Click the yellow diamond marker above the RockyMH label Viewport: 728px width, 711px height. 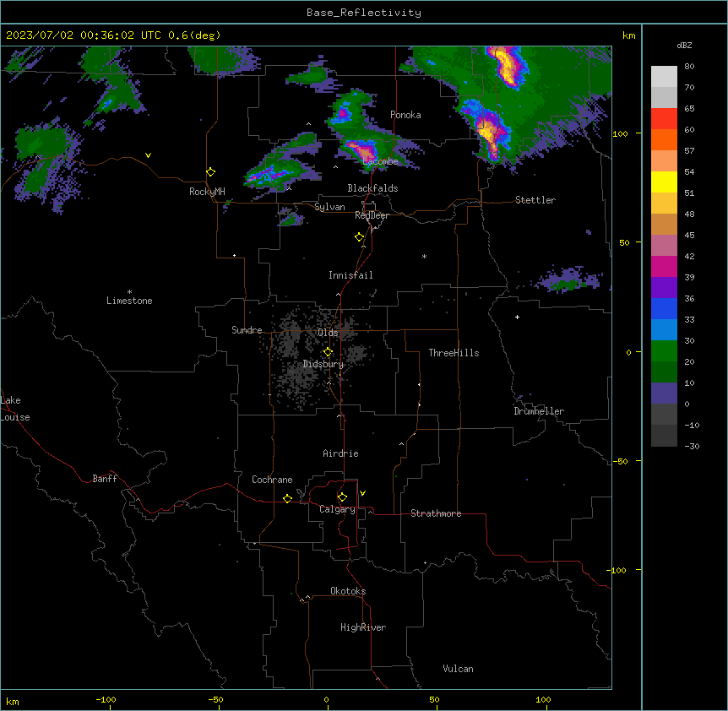[x=210, y=172]
